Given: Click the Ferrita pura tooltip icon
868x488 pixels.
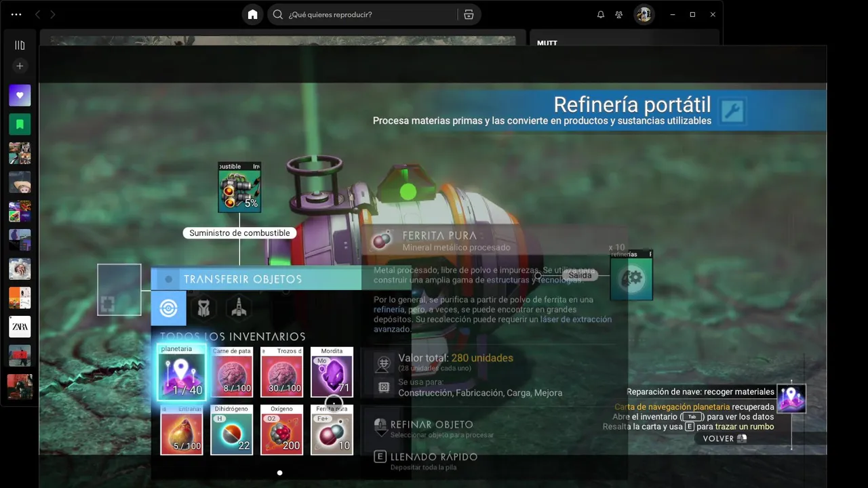Looking at the screenshot, I should [382, 241].
